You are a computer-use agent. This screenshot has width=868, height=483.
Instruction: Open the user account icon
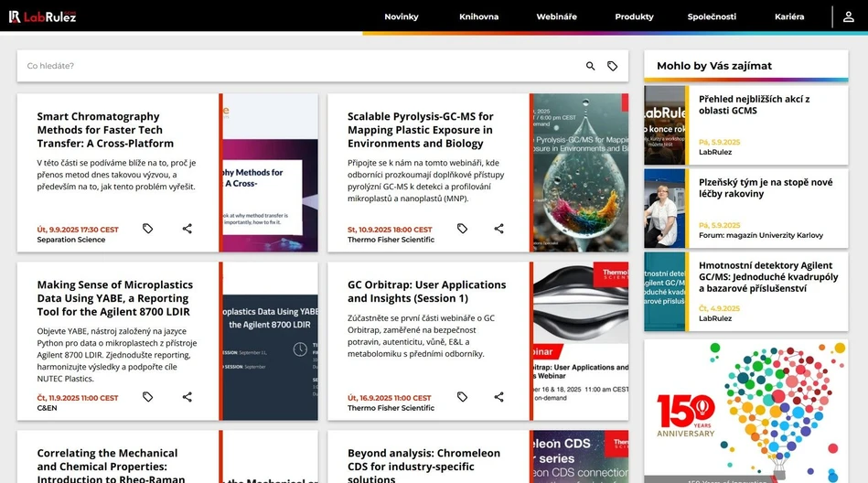pos(849,16)
